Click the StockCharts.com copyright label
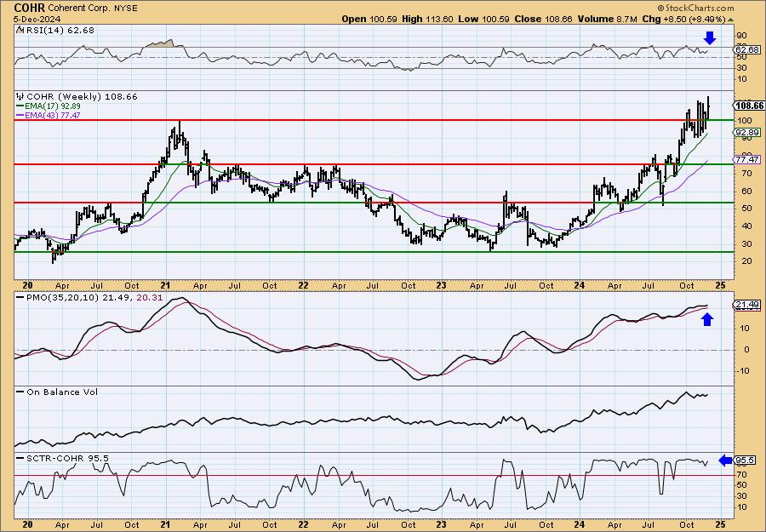 (695, 8)
